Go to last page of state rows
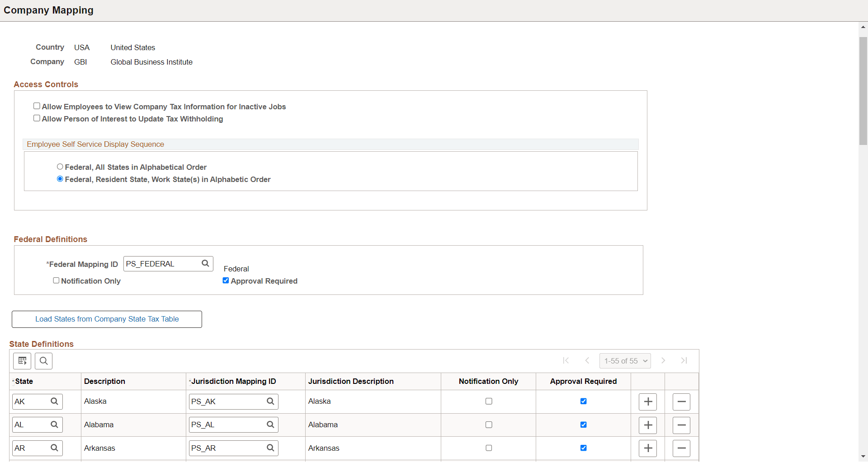 pyautogui.click(x=684, y=360)
